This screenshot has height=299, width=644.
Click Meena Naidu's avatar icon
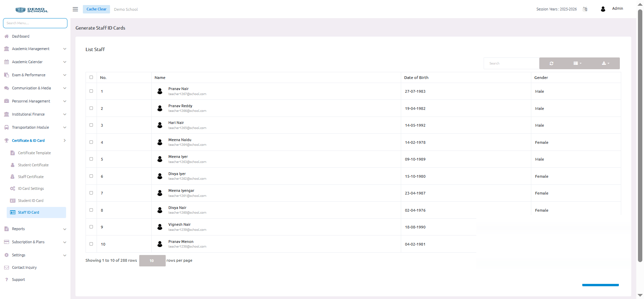coord(160,142)
